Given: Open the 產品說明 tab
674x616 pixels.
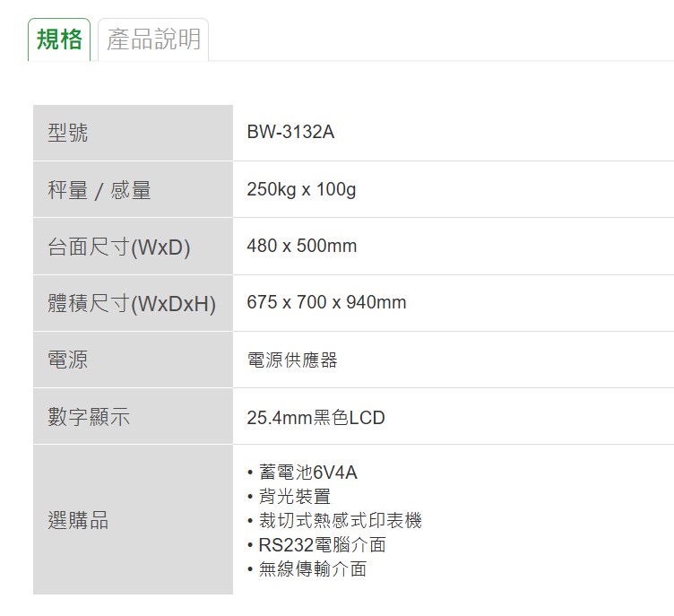Looking at the screenshot, I should pos(153,39).
